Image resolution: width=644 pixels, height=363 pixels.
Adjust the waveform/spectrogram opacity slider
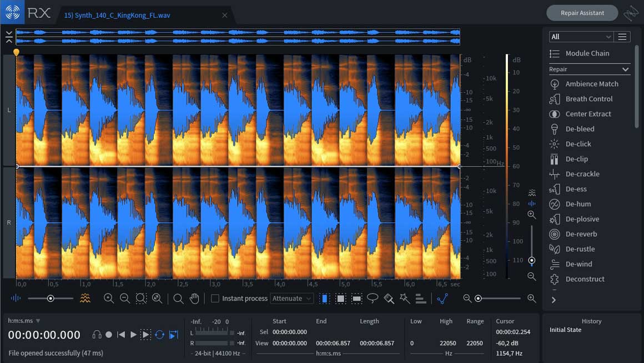51,299
